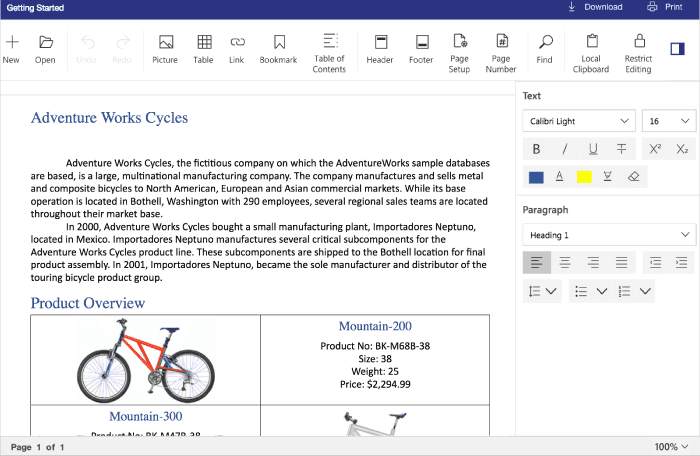Align text left
This screenshot has width=700, height=456.
pyautogui.click(x=537, y=262)
